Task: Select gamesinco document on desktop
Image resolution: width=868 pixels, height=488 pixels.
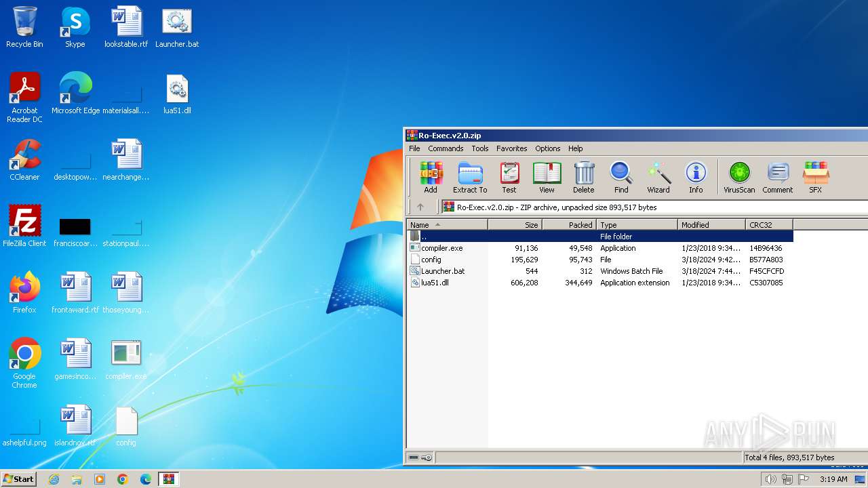Action: 75,359
